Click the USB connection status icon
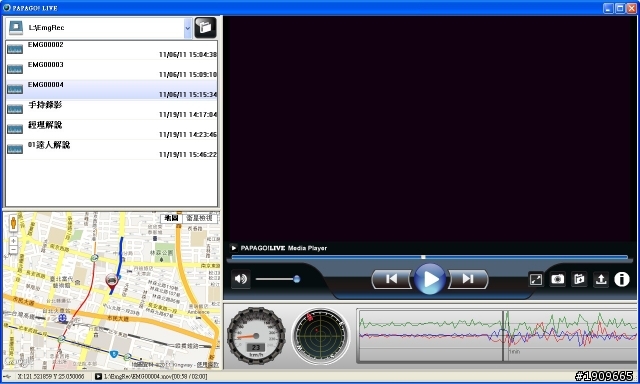The image size is (640, 384). click(x=7, y=376)
